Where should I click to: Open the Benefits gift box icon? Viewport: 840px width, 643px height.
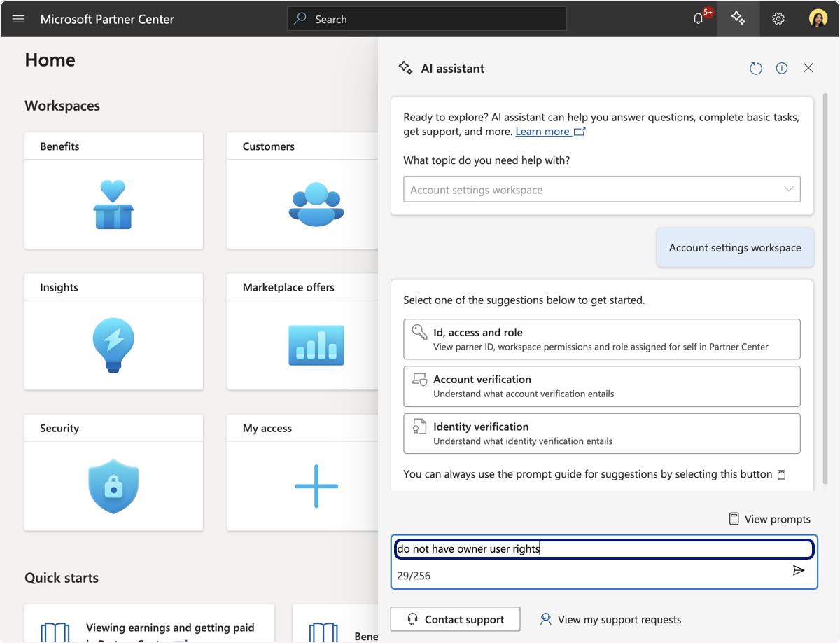pyautogui.click(x=113, y=205)
